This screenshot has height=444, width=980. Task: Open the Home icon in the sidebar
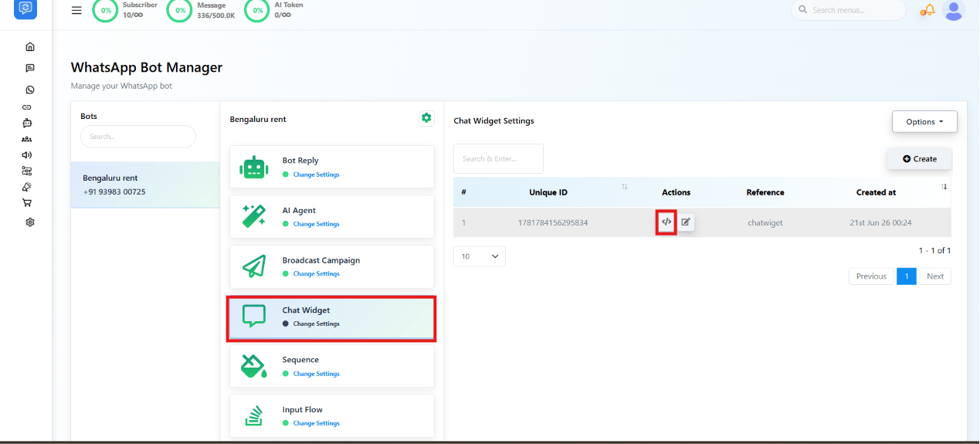[30, 47]
